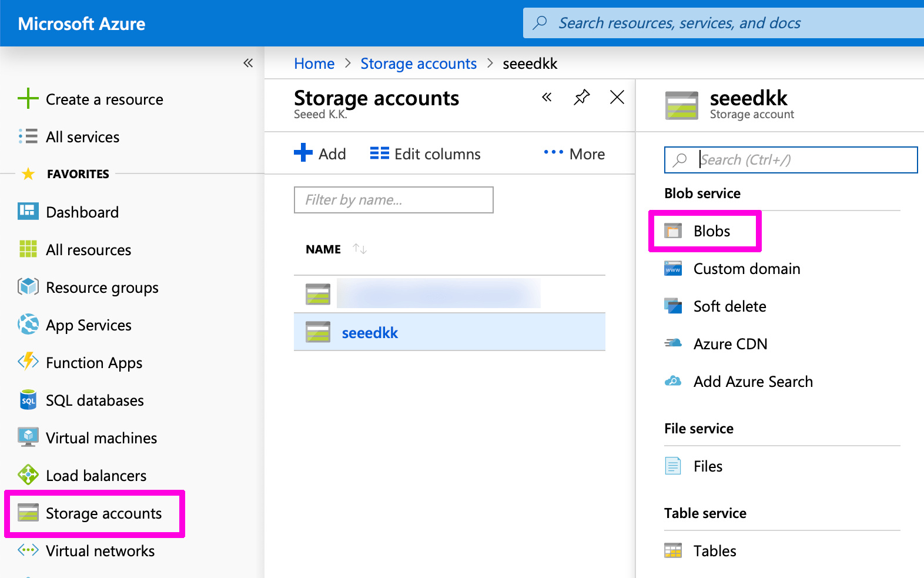Close the Storage accounts blade
924x578 pixels.
click(x=617, y=97)
